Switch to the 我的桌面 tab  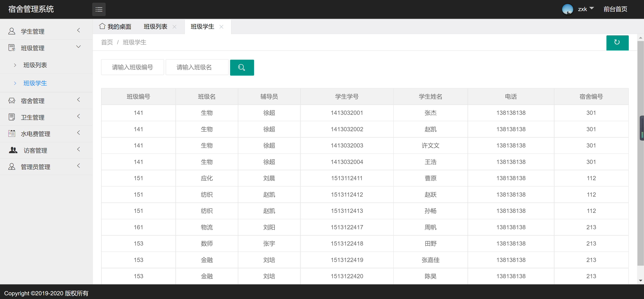coord(116,26)
